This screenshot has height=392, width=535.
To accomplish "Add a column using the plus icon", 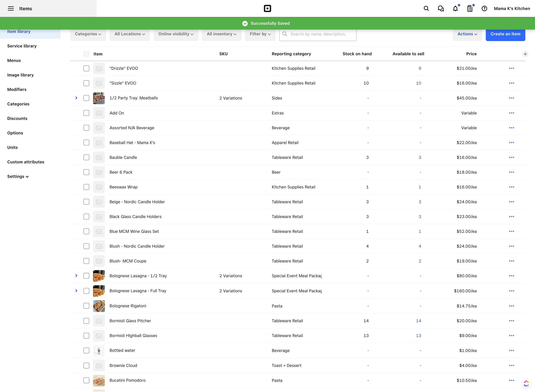I will [x=525, y=54].
